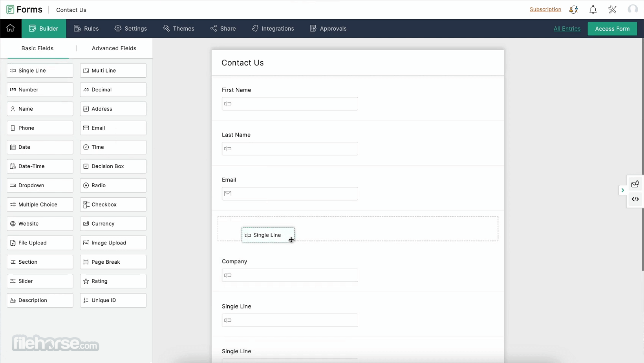Add a Description element
Image resolution: width=644 pixels, height=363 pixels.
[40, 300]
